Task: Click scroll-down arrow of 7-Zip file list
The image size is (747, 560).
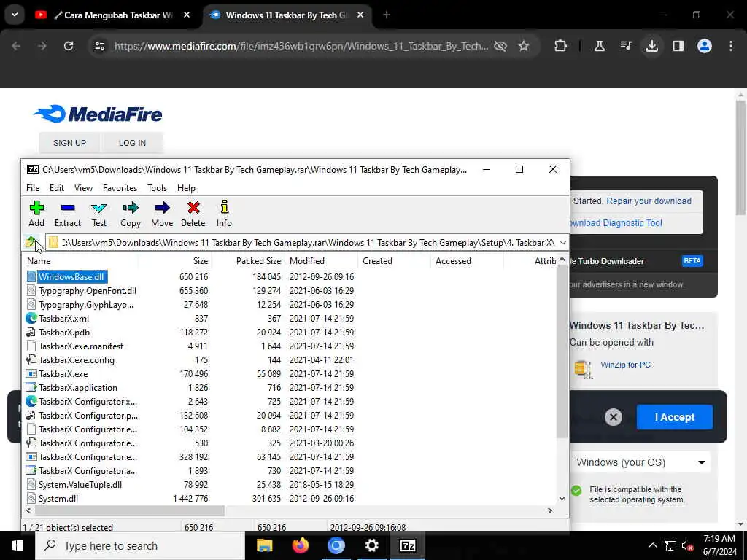Action: click(x=562, y=499)
